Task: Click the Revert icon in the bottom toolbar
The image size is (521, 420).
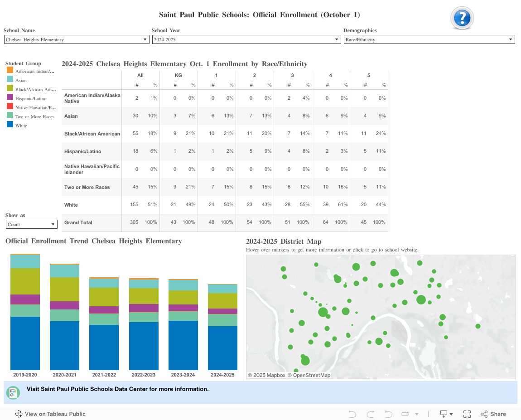Action: [388, 414]
